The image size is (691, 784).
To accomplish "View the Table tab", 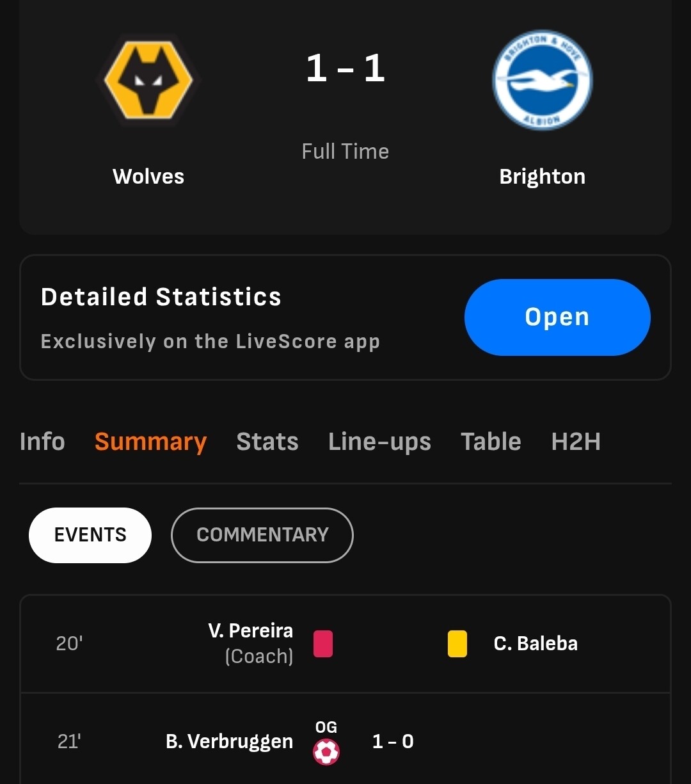I will pyautogui.click(x=491, y=442).
